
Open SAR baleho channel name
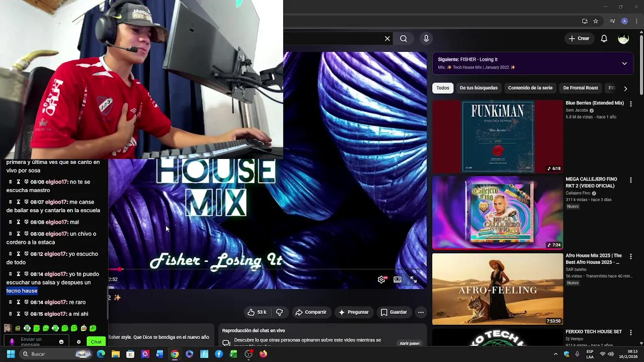[576, 269]
